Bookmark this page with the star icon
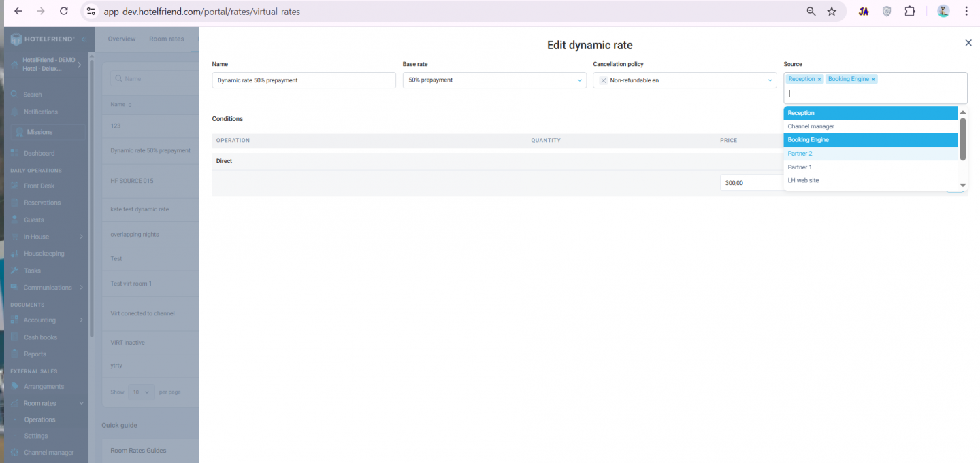Viewport: 980px width, 463px height. (x=832, y=12)
